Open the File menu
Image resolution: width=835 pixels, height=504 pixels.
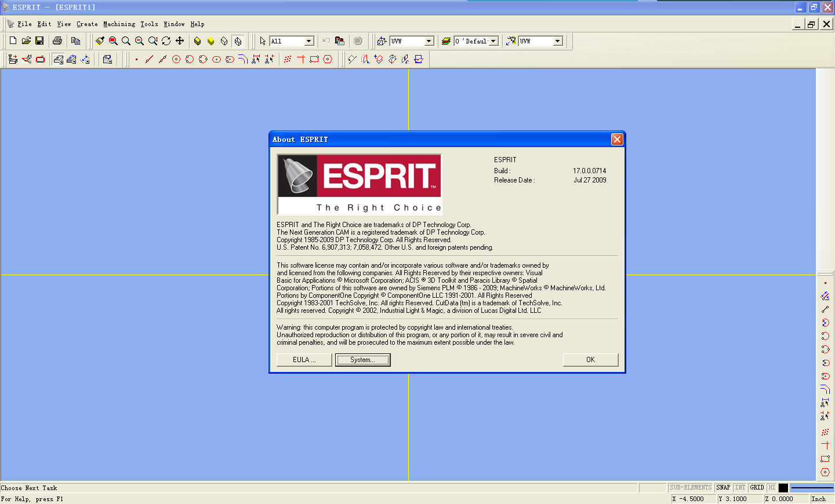24,24
